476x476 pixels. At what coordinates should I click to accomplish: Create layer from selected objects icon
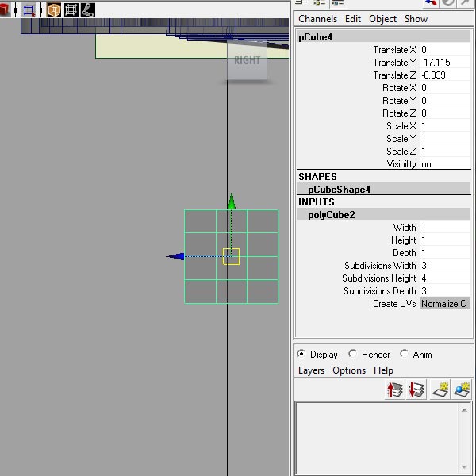[462, 390]
